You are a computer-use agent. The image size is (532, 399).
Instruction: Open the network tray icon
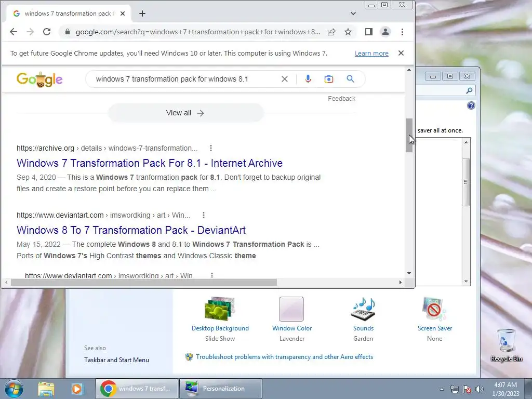pyautogui.click(x=454, y=389)
